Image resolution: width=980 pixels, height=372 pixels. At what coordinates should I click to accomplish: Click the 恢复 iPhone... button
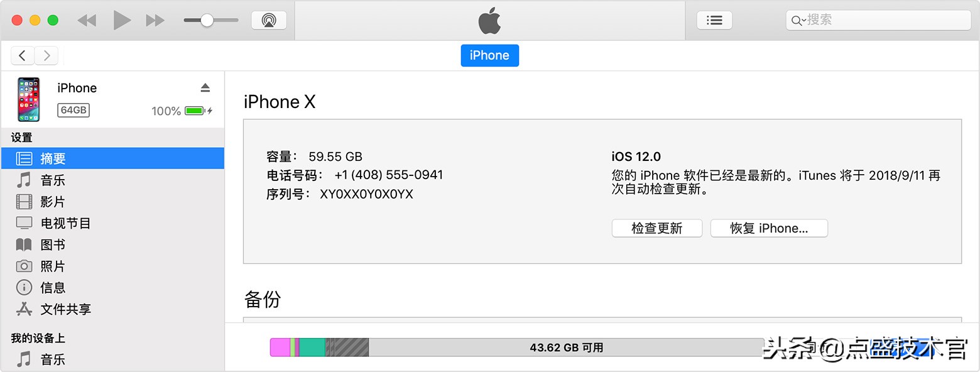click(x=768, y=228)
